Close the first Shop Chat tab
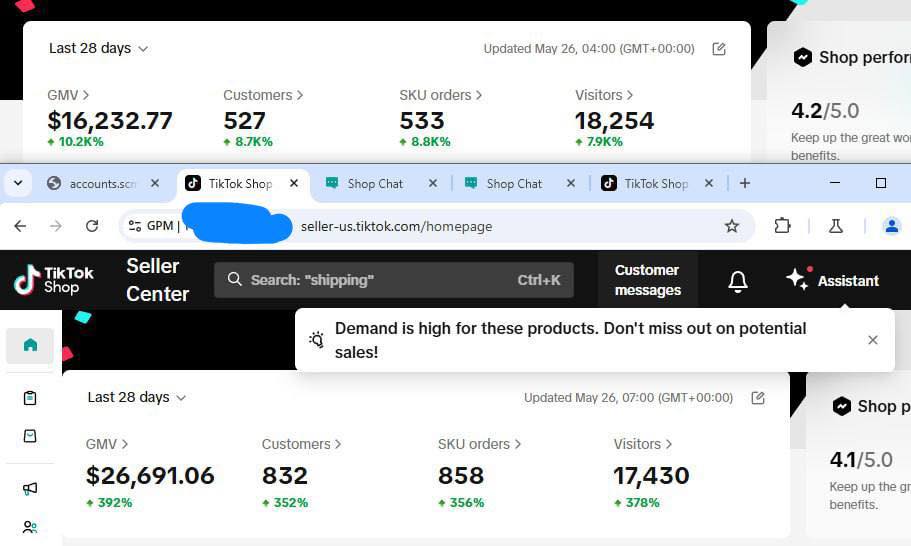Screen dimensions: 911x546 (x=433, y=184)
